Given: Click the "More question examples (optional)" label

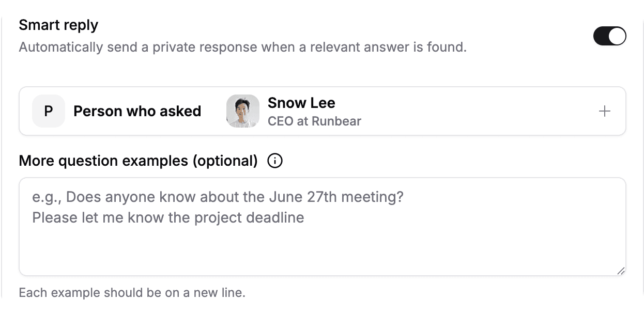Looking at the screenshot, I should 138,161.
